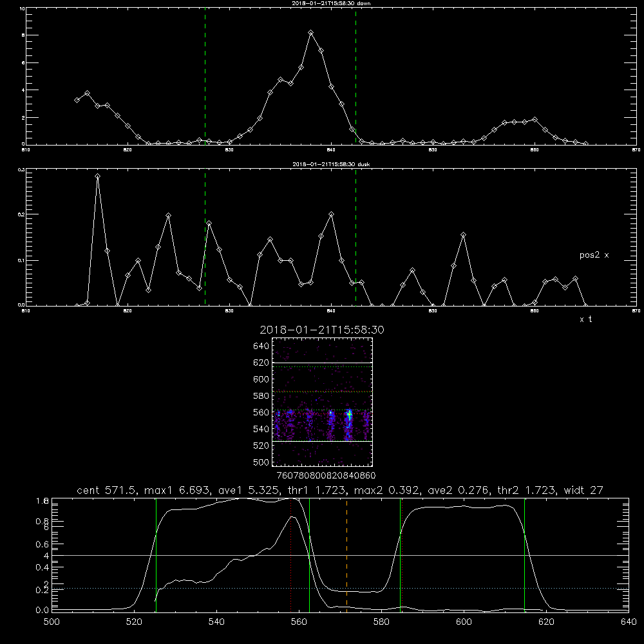The image size is (644, 644).
Task: Select the tallest spike marker in dusk plot
Action: coord(97,176)
